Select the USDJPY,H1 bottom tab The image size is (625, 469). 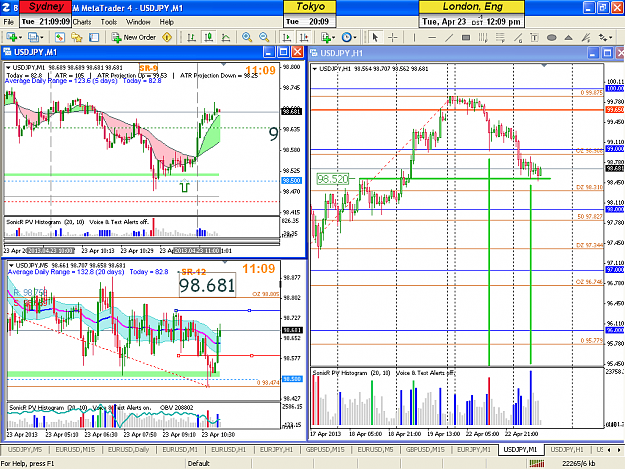[x=567, y=449]
